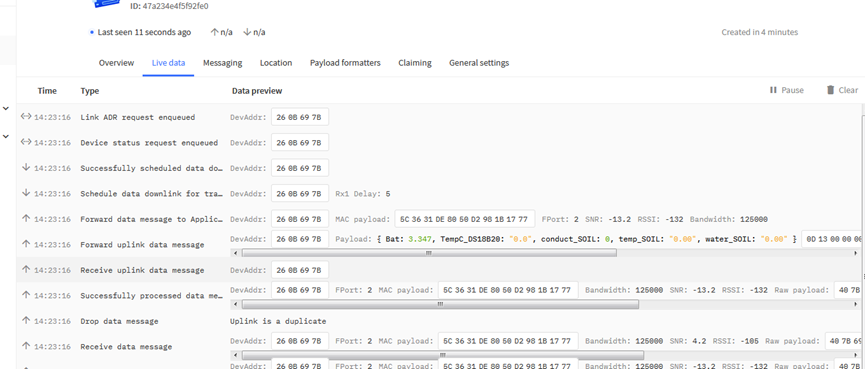Click the Type column header
The width and height of the screenshot is (865, 369).
90,90
